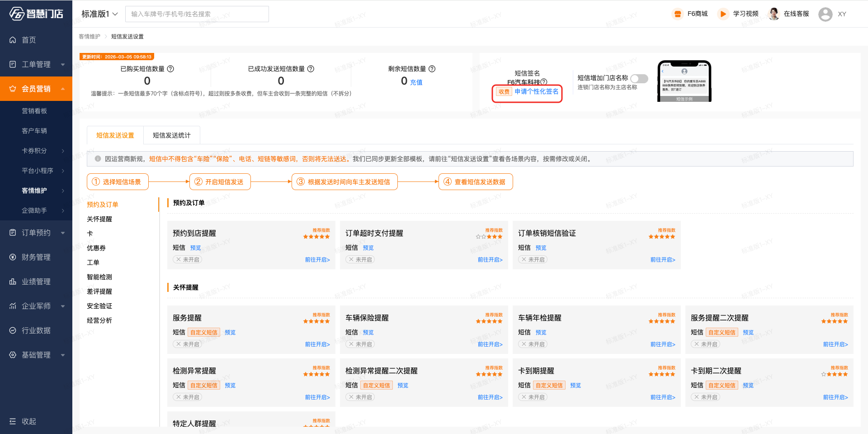Click the F6商城 shop icon
The image size is (868, 434).
[x=677, y=14]
